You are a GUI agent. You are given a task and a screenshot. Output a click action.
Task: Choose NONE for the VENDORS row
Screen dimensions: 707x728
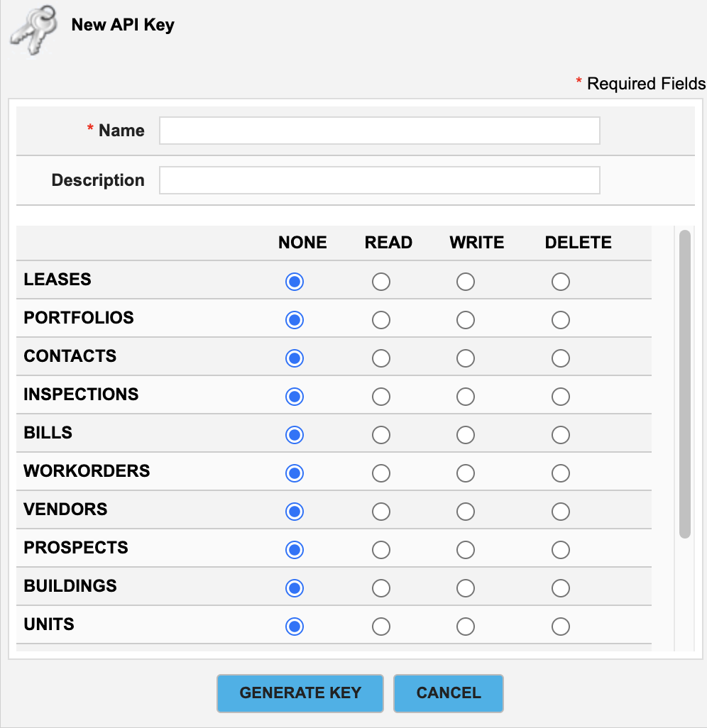(295, 512)
